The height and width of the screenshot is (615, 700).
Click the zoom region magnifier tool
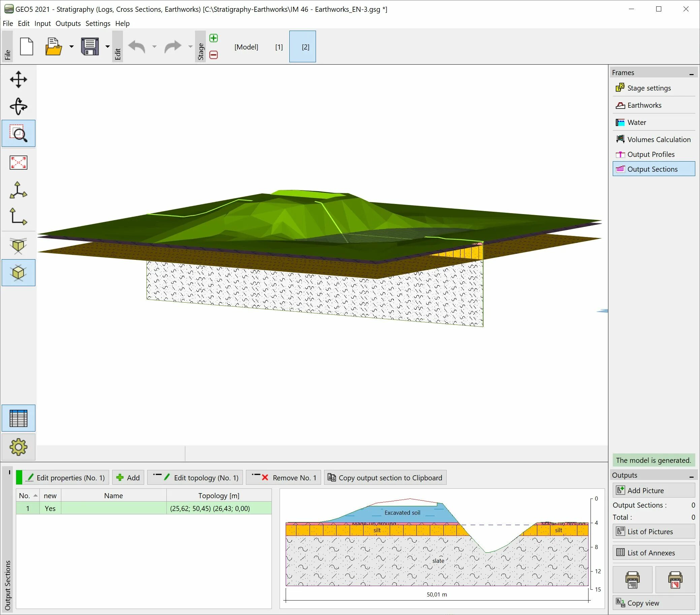(19, 134)
